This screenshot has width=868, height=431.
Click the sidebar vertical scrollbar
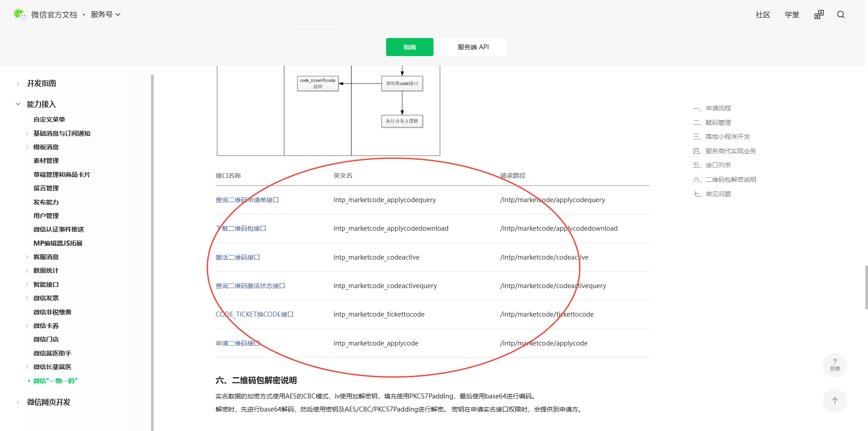click(152, 252)
